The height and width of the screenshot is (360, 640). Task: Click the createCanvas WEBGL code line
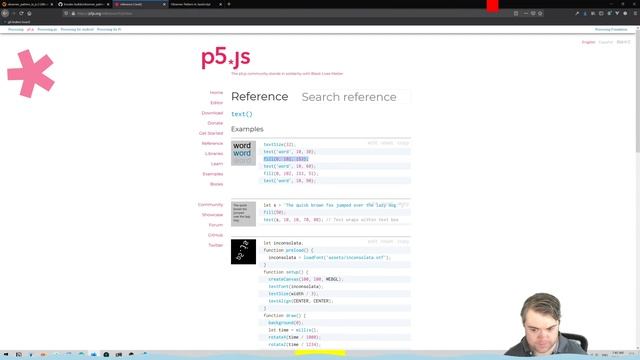point(306,279)
